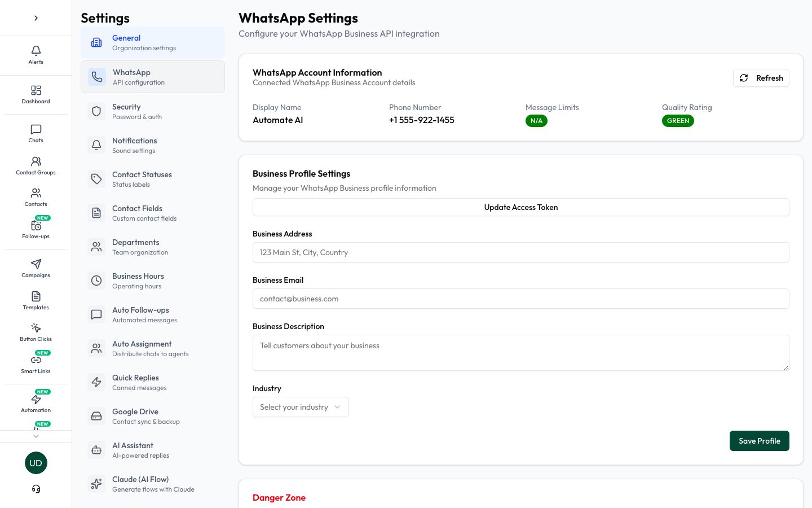Click the WhatsApp Settings page title

click(298, 18)
